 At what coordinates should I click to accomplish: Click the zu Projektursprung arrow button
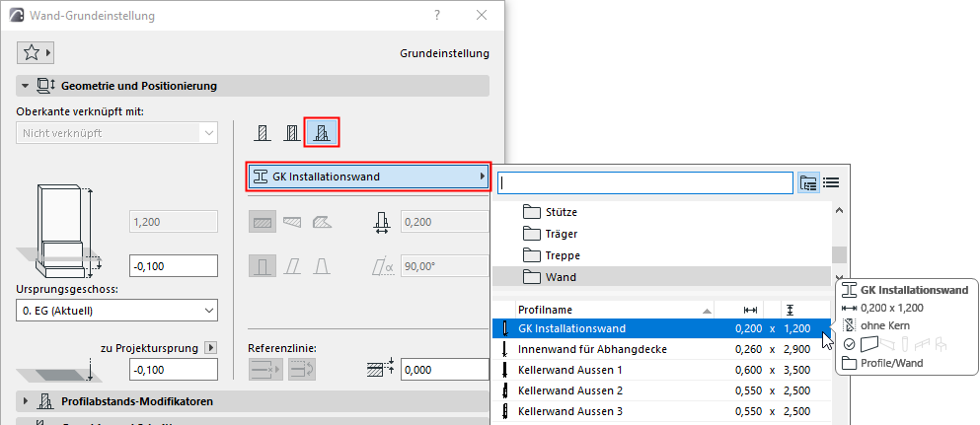[209, 347]
